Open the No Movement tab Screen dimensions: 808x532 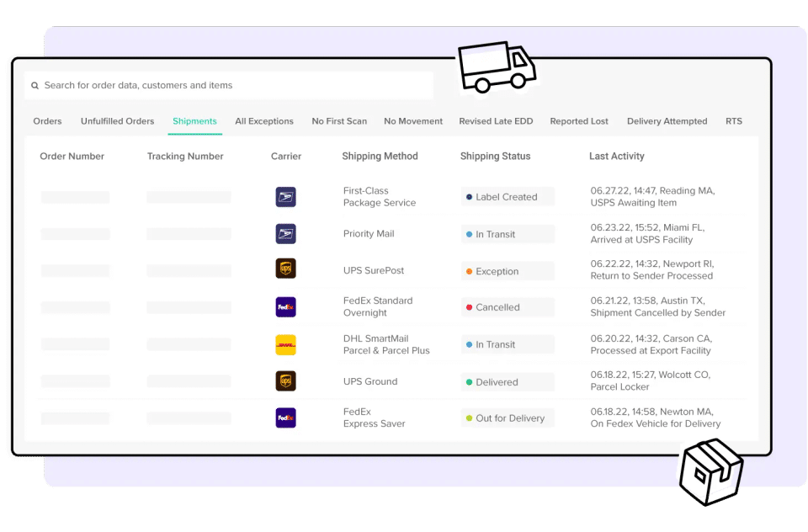click(x=413, y=121)
